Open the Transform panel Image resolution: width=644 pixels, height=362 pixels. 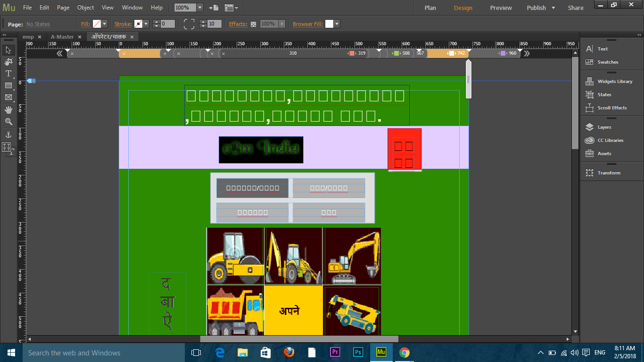(x=609, y=173)
